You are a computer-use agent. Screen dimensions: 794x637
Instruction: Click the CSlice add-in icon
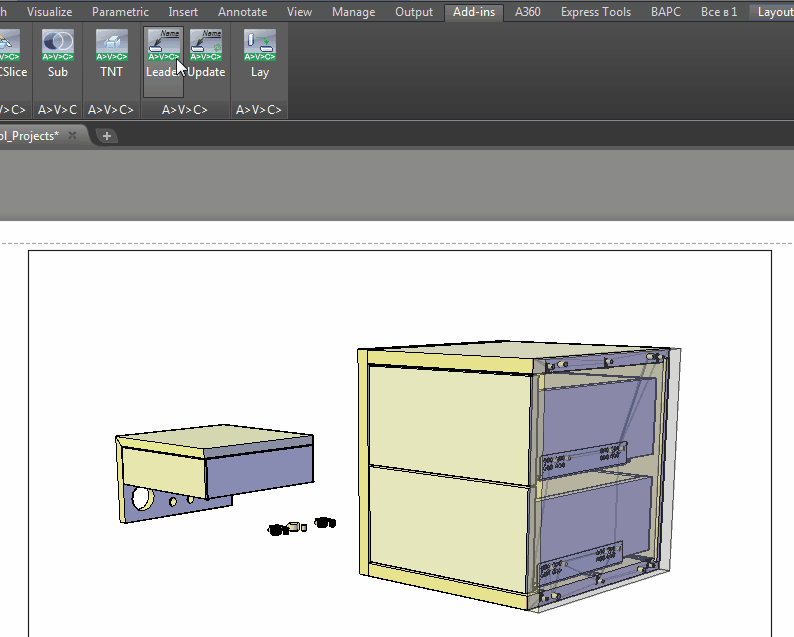point(12,52)
